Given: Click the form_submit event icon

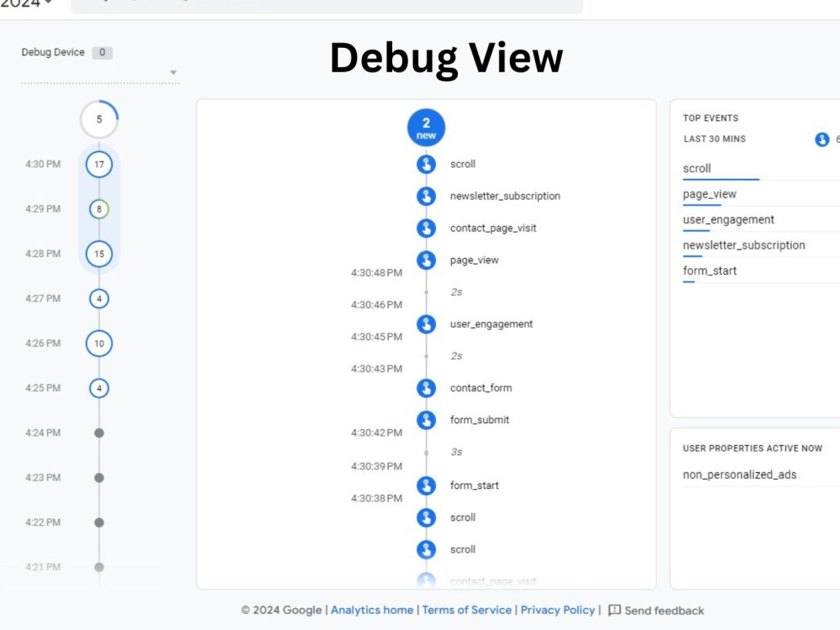Looking at the screenshot, I should (427, 420).
